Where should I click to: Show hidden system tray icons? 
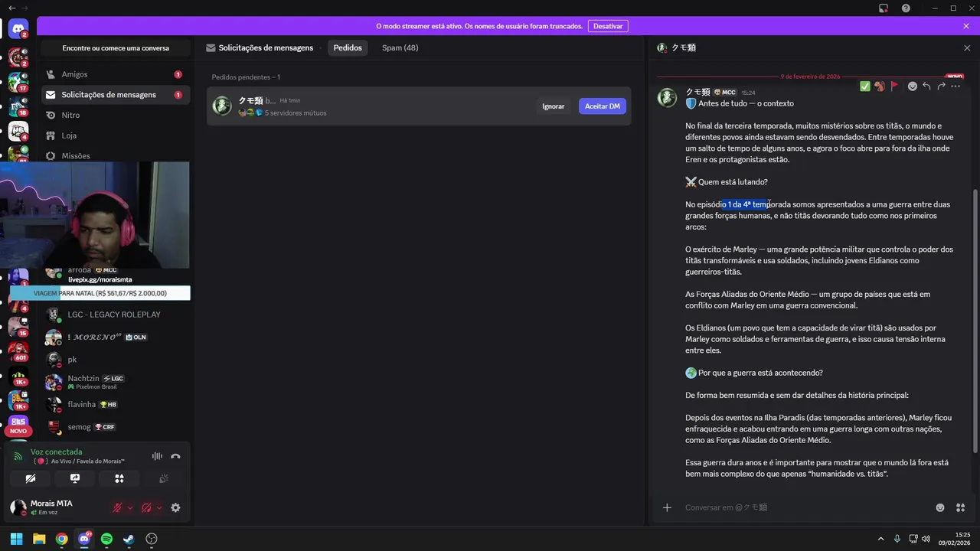click(x=880, y=539)
